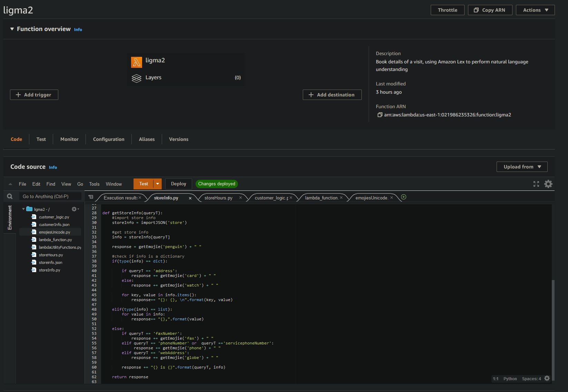Open a new tab with plus icon
Screen dimensions: 568x392
[403, 197]
